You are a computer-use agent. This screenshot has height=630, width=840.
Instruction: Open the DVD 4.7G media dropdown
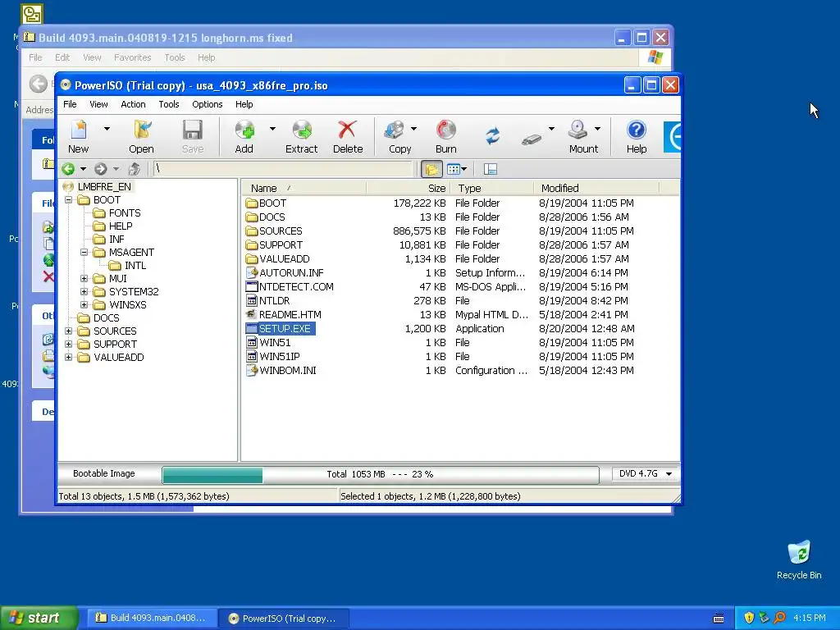pyautogui.click(x=669, y=474)
